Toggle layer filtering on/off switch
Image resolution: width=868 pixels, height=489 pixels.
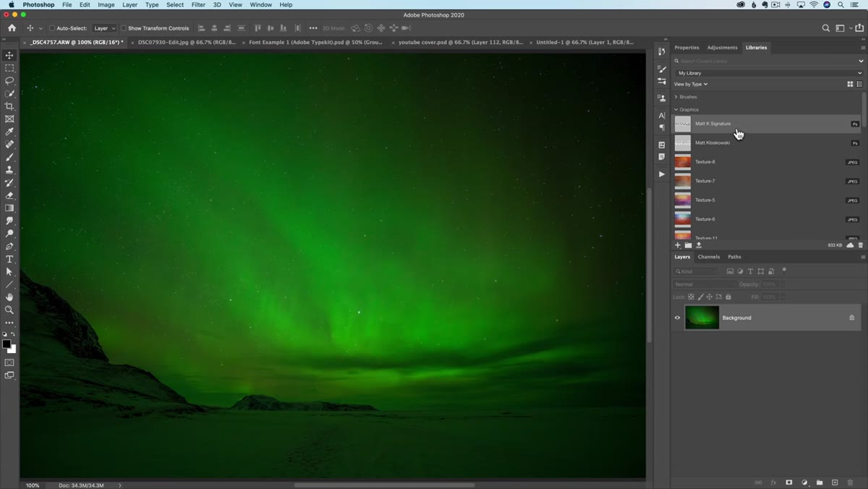784,271
